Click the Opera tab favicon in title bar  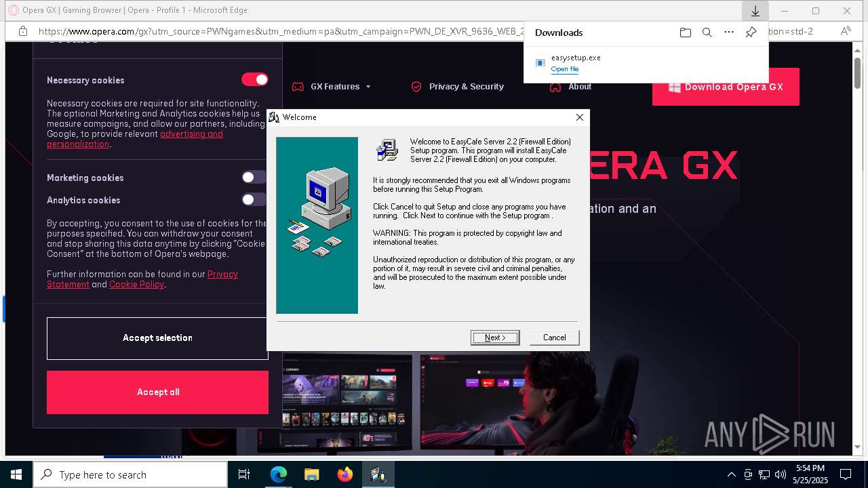pyautogui.click(x=13, y=10)
